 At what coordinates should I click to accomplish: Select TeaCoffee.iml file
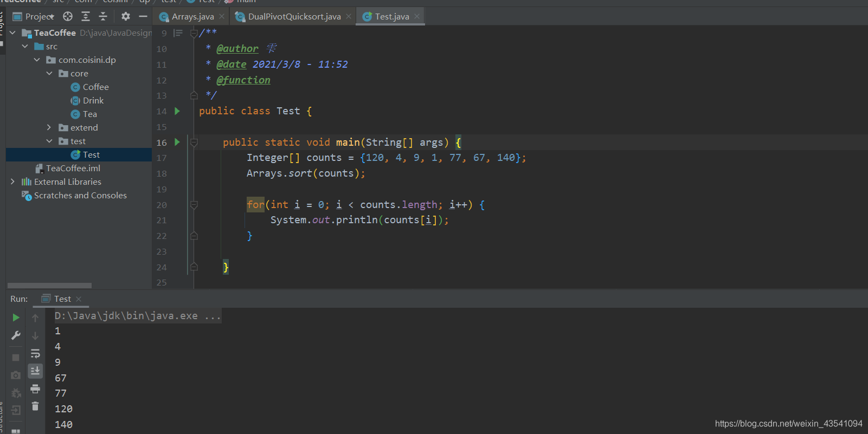coord(68,169)
